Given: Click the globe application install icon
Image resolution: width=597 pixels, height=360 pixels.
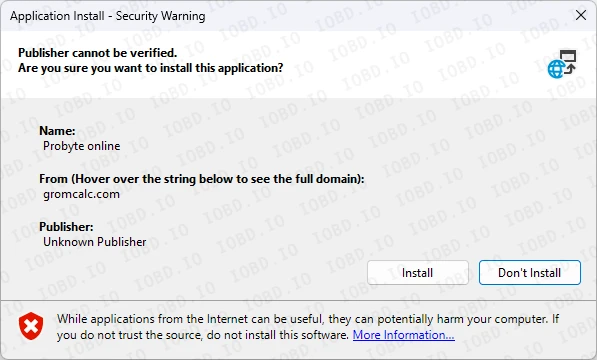Looking at the screenshot, I should pos(562,64).
